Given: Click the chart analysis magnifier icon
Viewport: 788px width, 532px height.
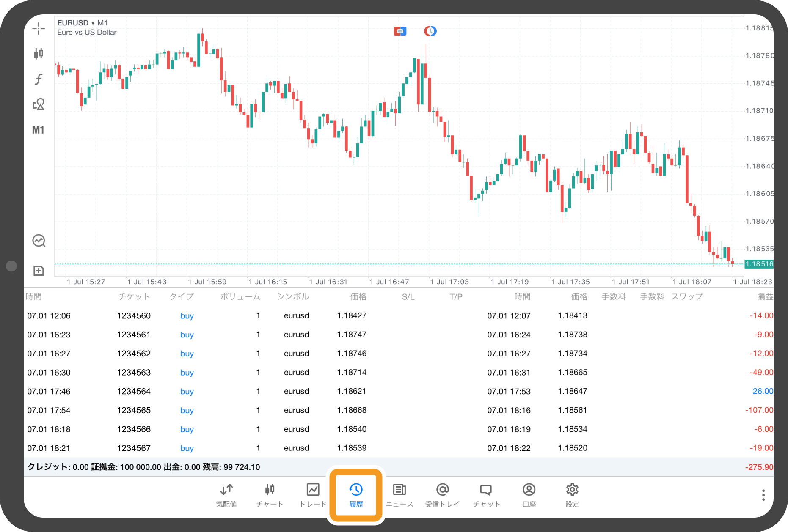Looking at the screenshot, I should pyautogui.click(x=39, y=241).
